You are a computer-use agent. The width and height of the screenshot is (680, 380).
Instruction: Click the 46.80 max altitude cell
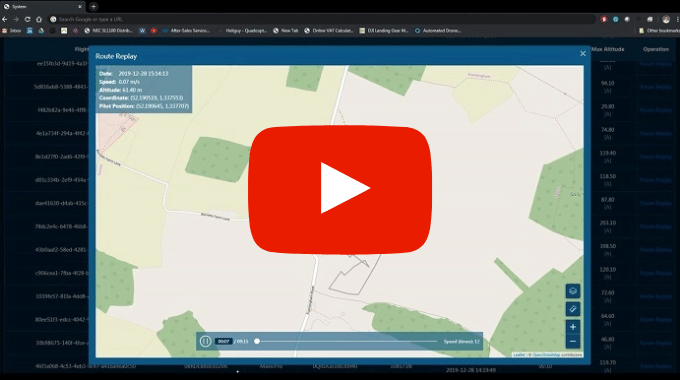coord(608,339)
